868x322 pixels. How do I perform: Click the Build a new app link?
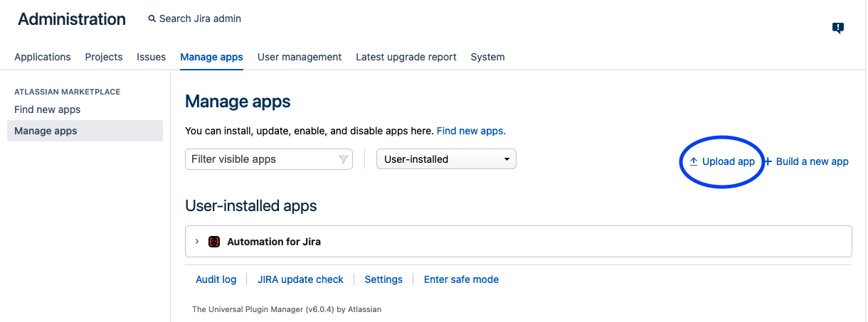click(812, 161)
